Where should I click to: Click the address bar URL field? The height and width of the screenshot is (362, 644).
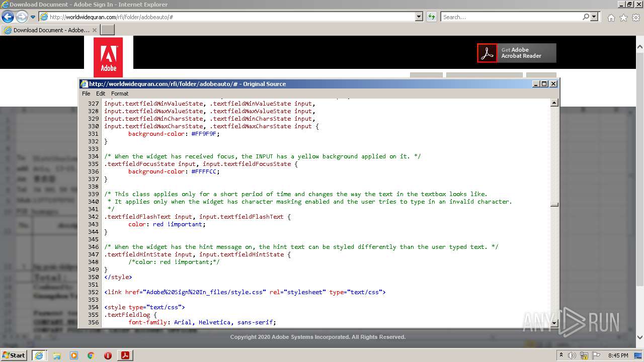227,17
